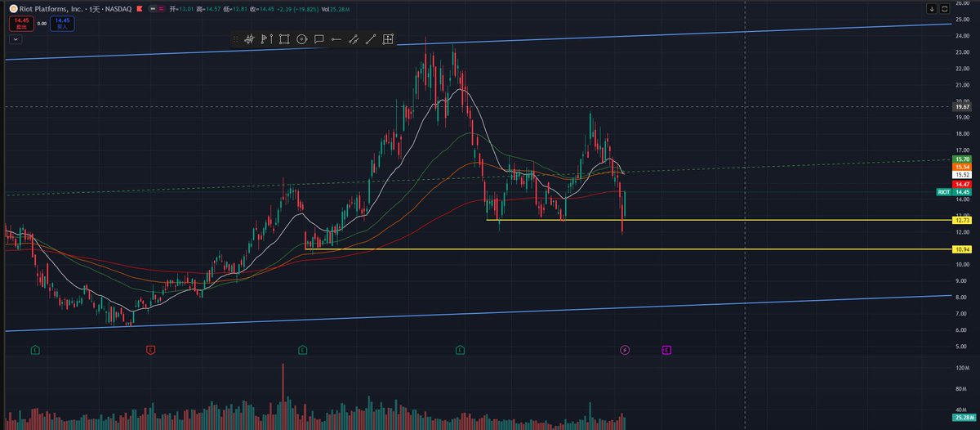Click the 19.67 crosshair price label
Viewport: 980px width, 430px height.
[x=962, y=106]
